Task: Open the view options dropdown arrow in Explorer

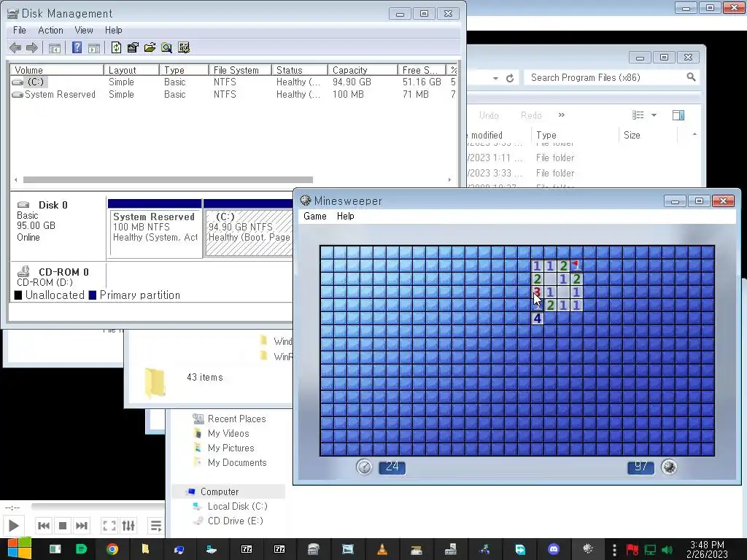Action: pyautogui.click(x=654, y=115)
